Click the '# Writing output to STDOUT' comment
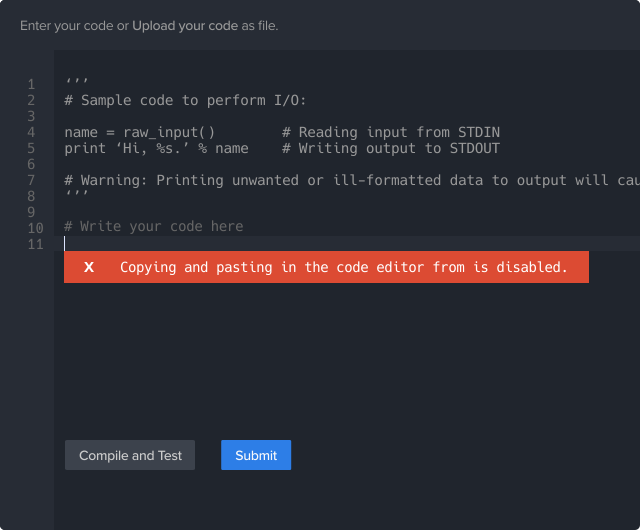640x530 pixels. coord(391,148)
